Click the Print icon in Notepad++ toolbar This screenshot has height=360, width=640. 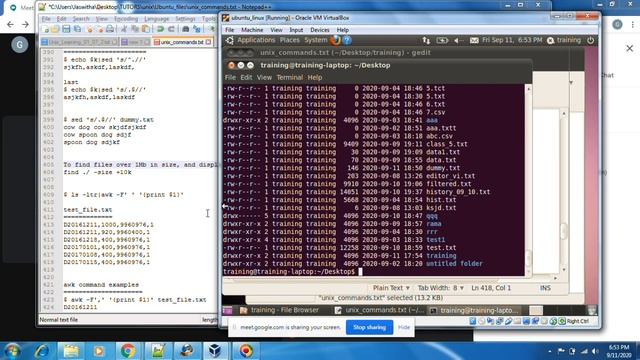click(x=110, y=29)
